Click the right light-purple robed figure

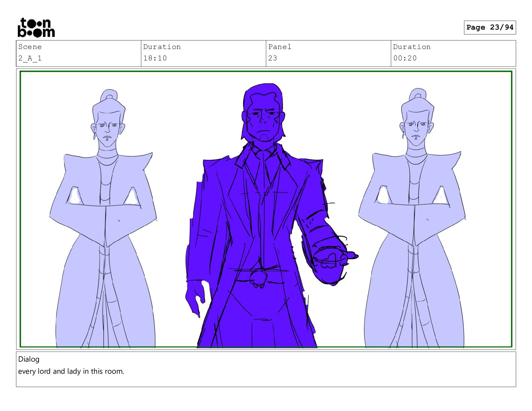point(412,218)
